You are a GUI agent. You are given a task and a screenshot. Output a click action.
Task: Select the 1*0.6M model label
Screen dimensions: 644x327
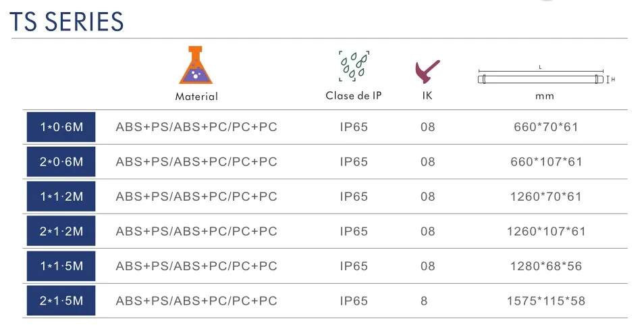(x=61, y=127)
